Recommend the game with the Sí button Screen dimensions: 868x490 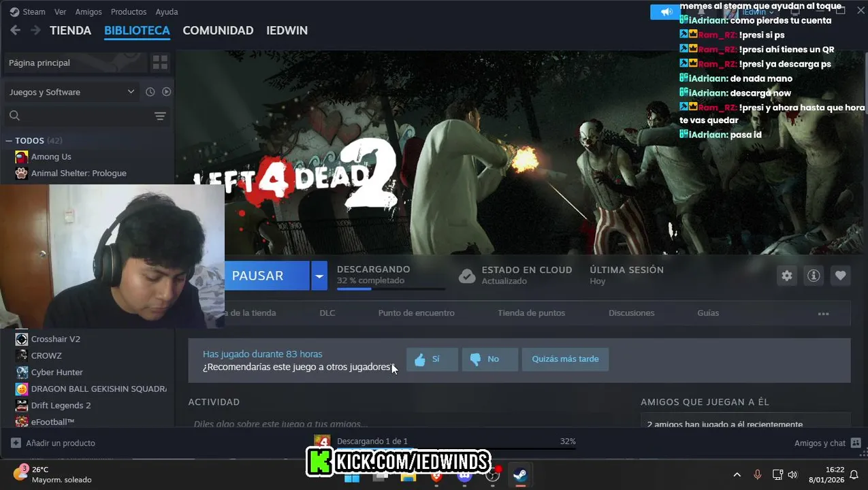coord(432,359)
